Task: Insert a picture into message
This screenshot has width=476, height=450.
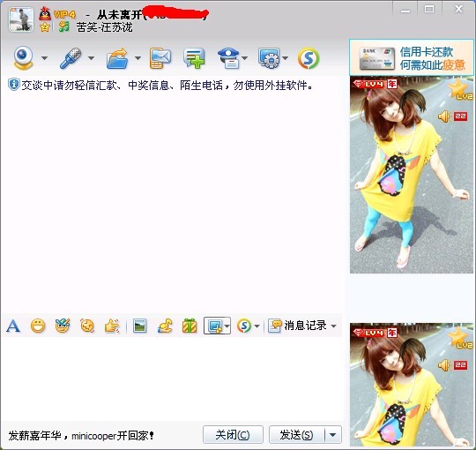Action: (139, 326)
